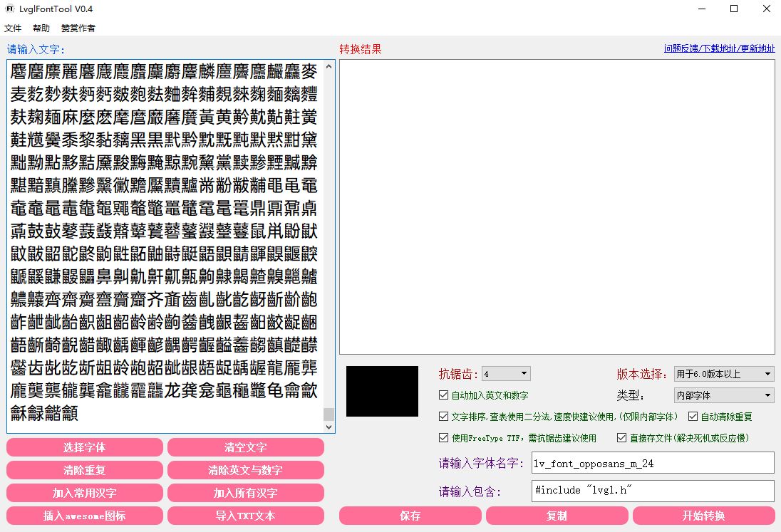This screenshot has height=532, width=781.
Task: Uncheck the 自动清除重复 checkbox
Action: [693, 417]
